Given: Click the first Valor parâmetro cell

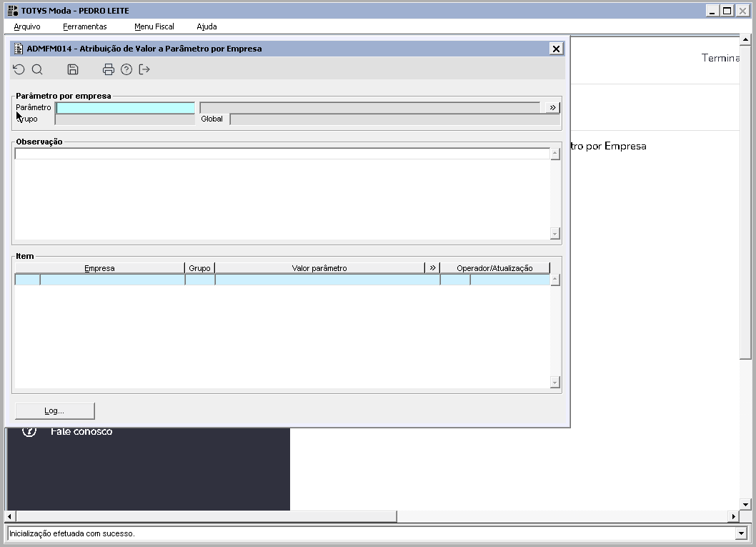Looking at the screenshot, I should 327,280.
